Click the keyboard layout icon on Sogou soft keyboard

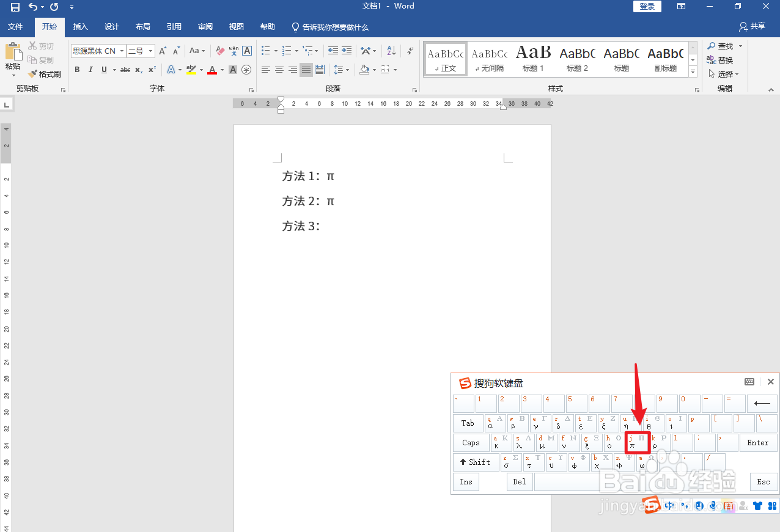749,382
